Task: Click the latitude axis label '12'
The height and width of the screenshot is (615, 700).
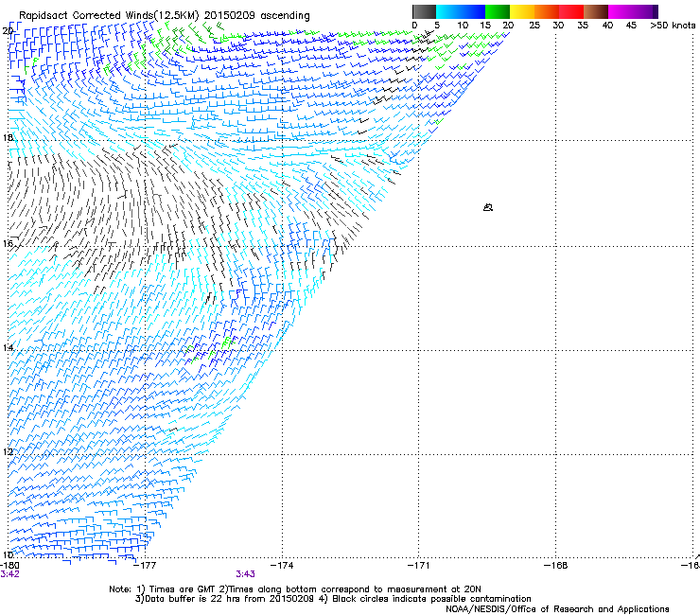Action: pos(8,451)
